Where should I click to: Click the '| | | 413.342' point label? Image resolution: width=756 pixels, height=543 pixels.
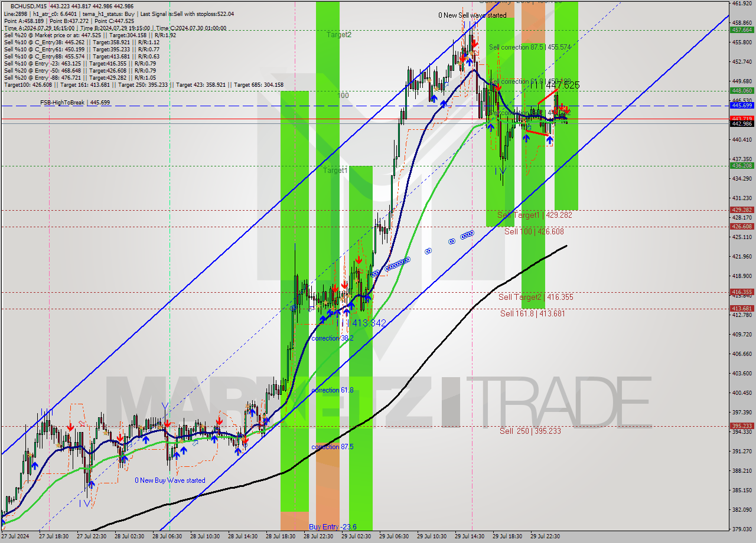(x=361, y=323)
